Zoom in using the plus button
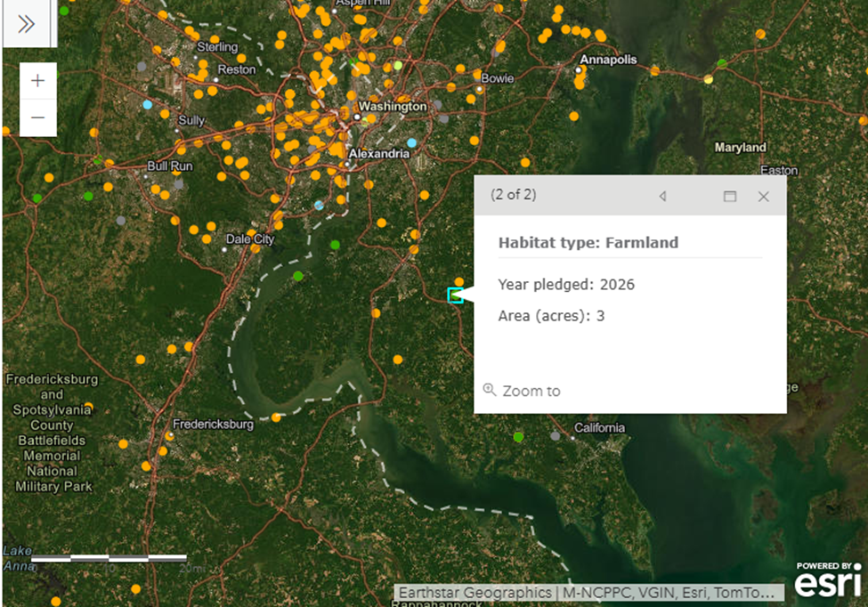 coord(38,81)
